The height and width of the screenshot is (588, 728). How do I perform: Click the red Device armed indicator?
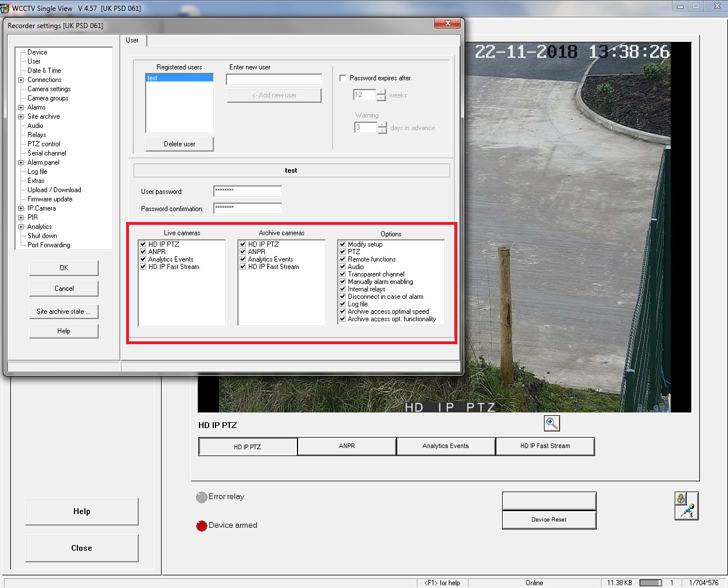[202, 525]
